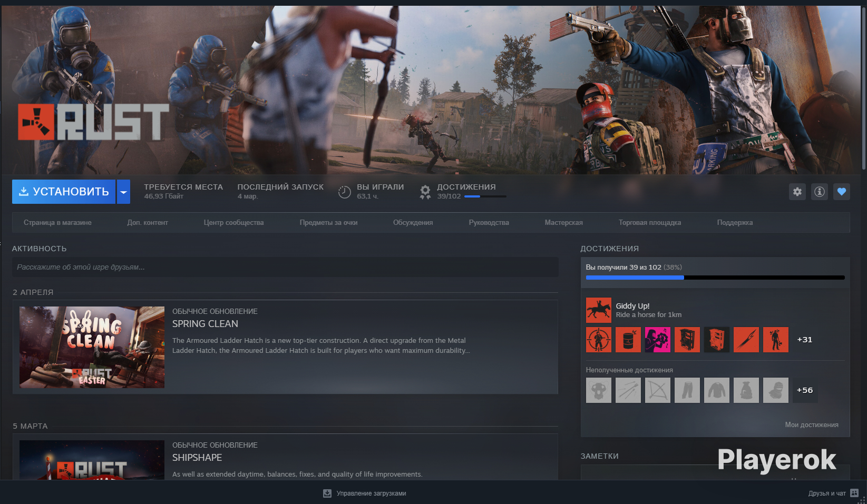Open the Центр сообщества tab

pyautogui.click(x=233, y=223)
